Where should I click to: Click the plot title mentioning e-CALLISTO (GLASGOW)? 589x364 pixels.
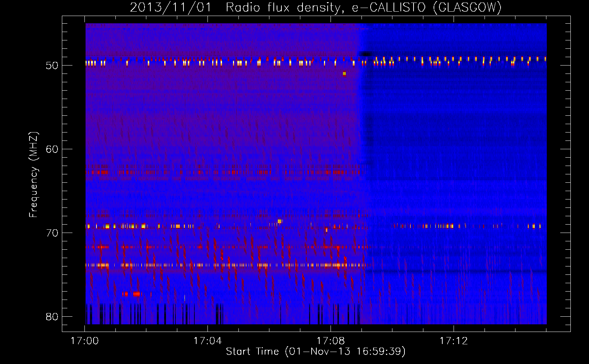click(x=316, y=7)
